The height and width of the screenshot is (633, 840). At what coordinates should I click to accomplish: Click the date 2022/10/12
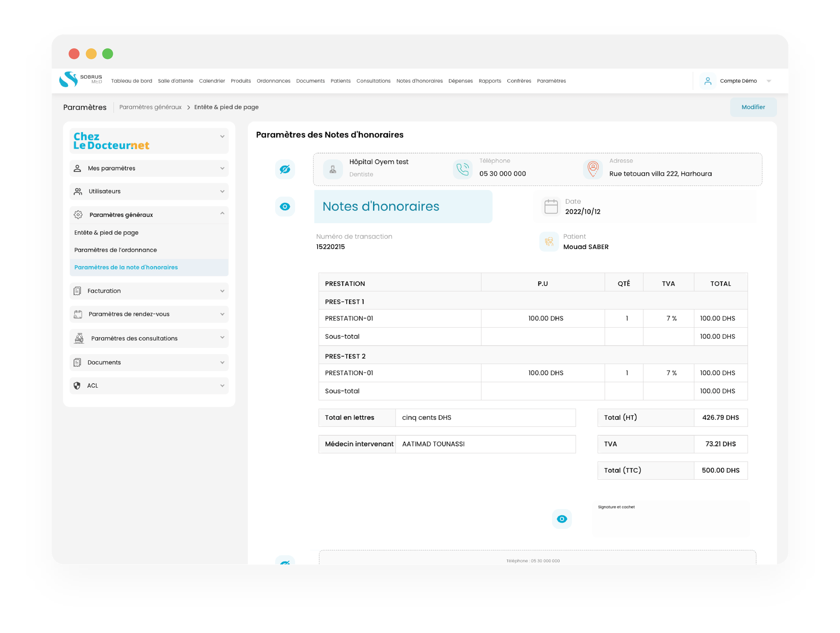(583, 212)
